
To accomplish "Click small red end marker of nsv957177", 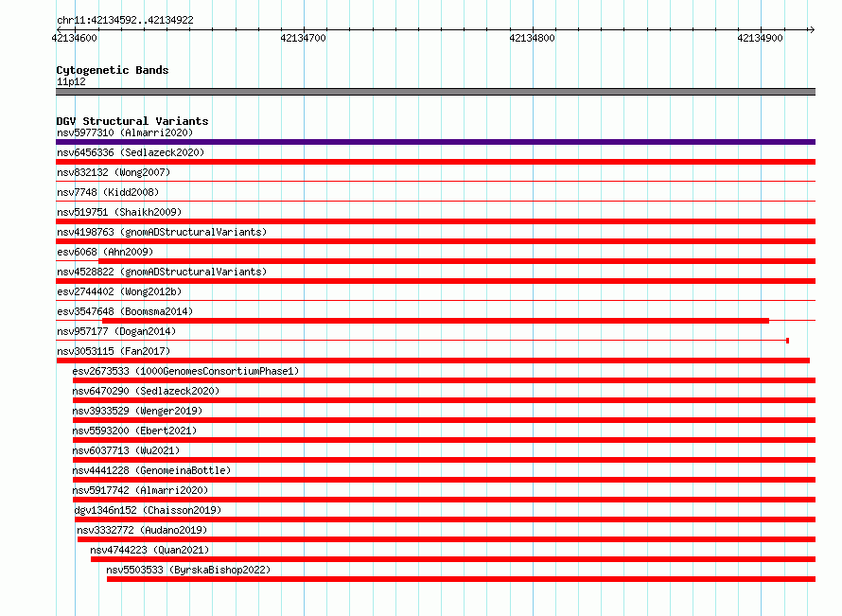I will click(x=787, y=341).
